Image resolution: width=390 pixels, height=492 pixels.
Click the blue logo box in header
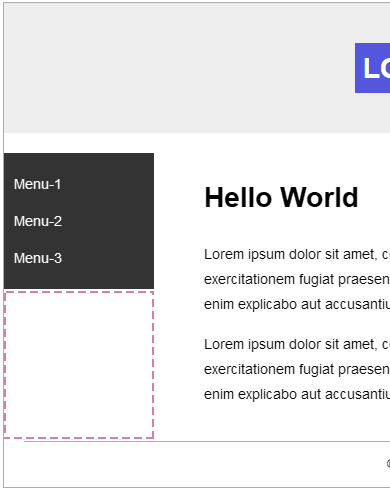tap(372, 68)
